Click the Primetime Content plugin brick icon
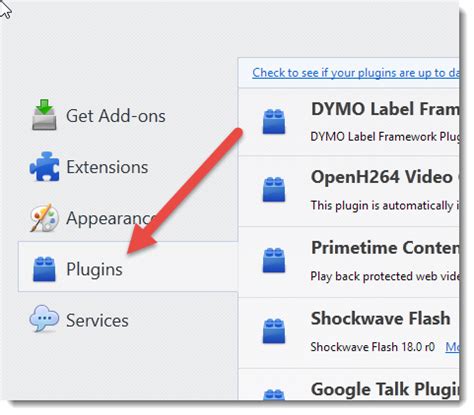The width and height of the screenshot is (474, 415). 274,261
